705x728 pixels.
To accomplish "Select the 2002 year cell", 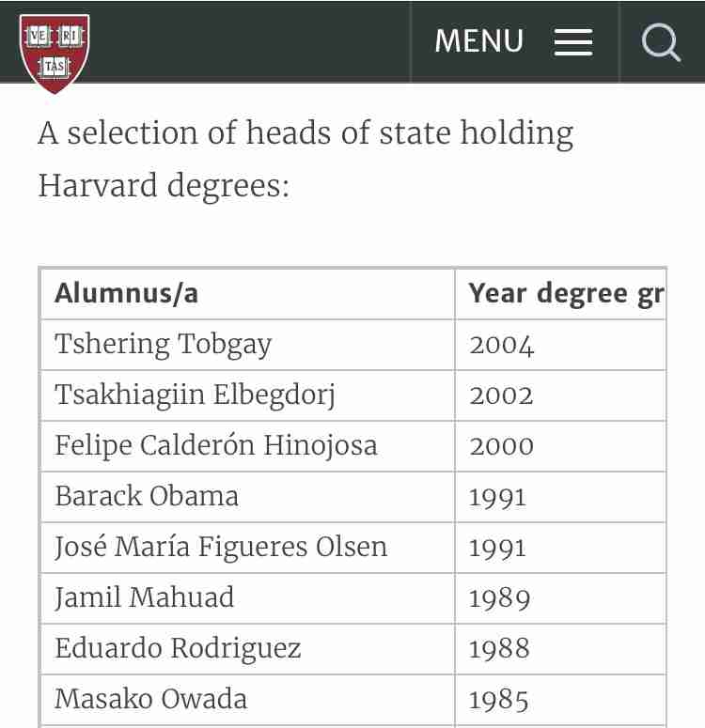I will pos(561,395).
